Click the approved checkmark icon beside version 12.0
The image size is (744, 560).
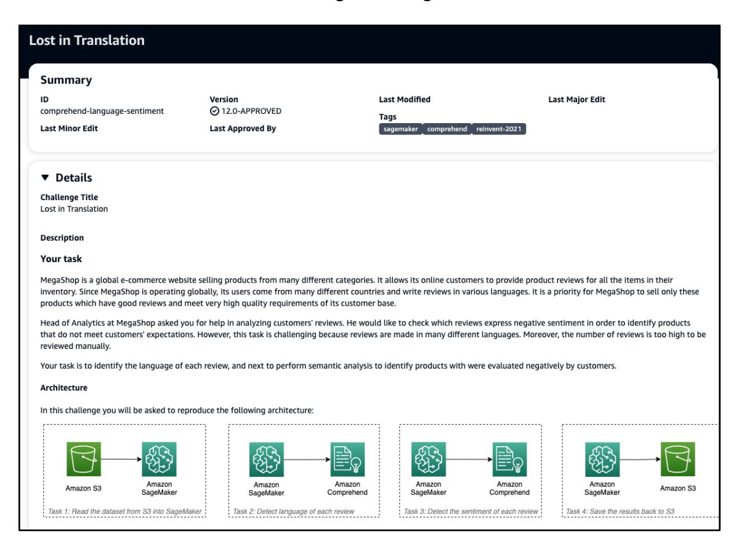coord(214,111)
